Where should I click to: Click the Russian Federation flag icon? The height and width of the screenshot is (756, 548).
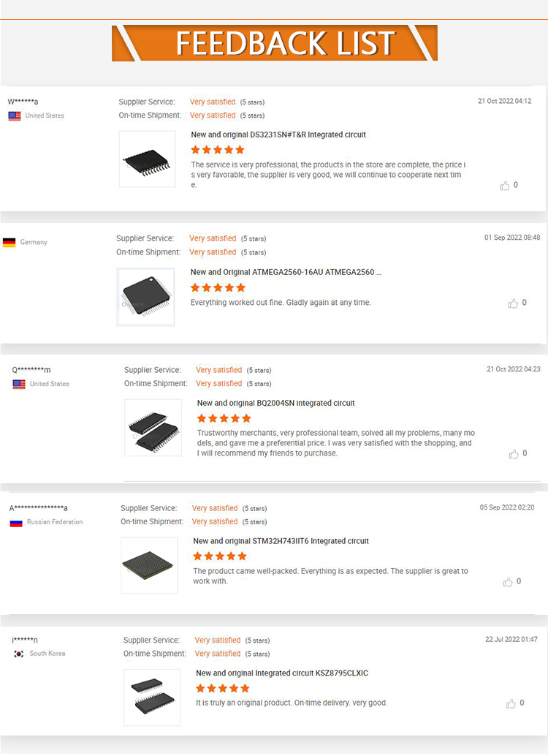click(x=15, y=522)
